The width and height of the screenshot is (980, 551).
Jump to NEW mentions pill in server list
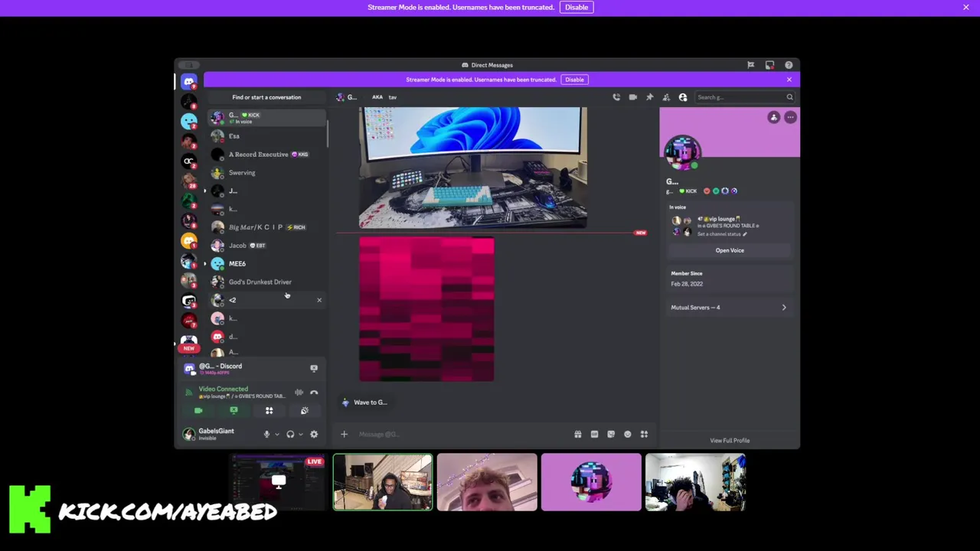tap(188, 348)
